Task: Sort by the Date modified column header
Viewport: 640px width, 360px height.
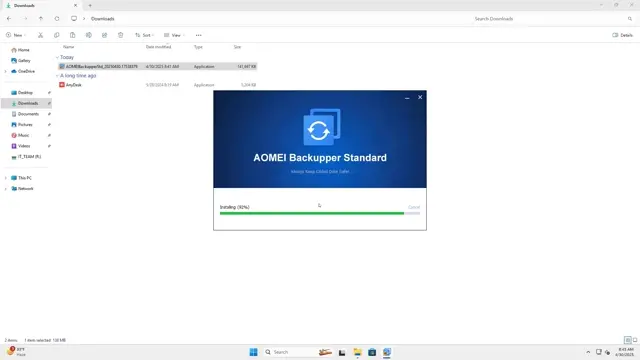Action: click(158, 47)
